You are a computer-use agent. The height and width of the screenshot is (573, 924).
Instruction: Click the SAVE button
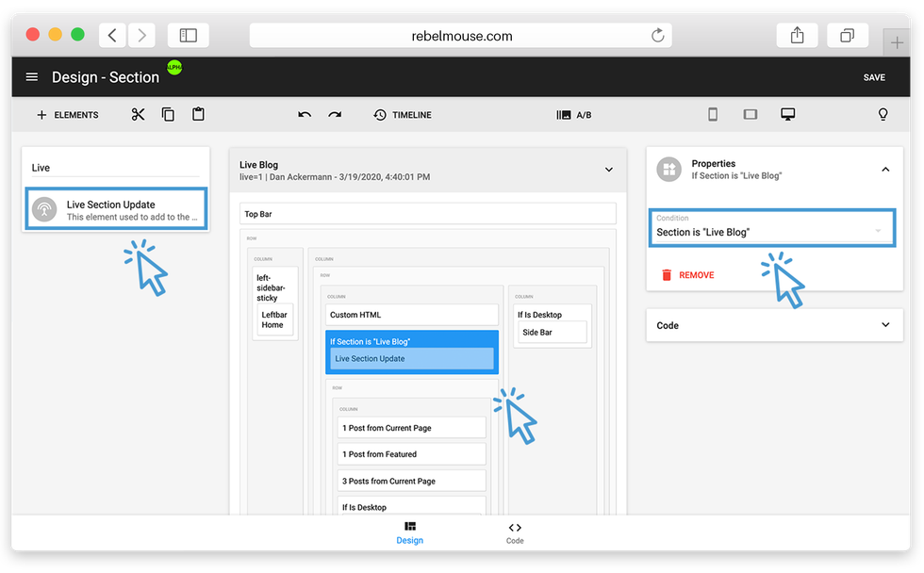[874, 77]
